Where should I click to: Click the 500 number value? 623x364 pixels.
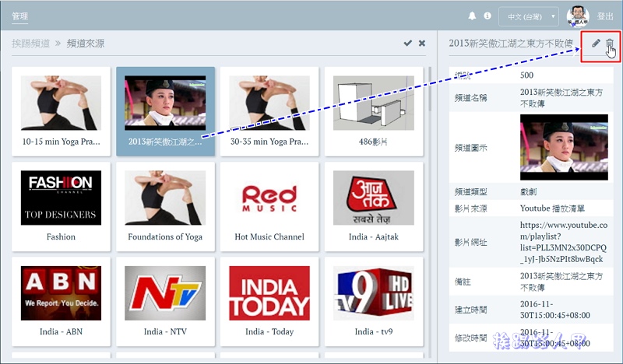(x=527, y=75)
